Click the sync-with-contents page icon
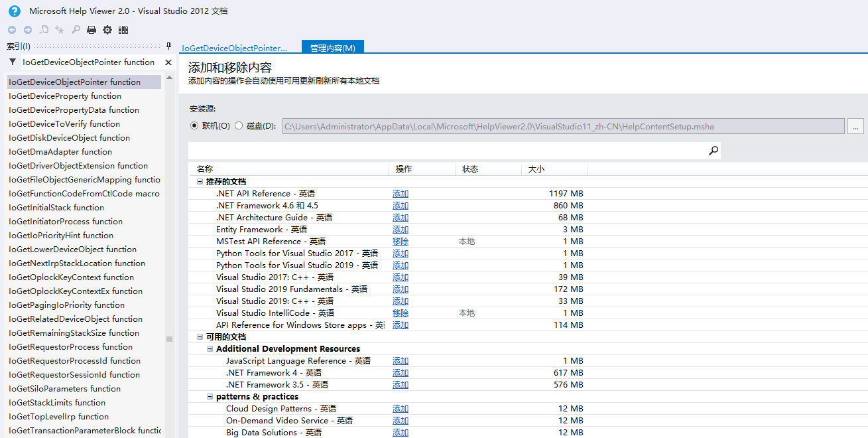This screenshot has height=438, width=868. click(x=43, y=30)
